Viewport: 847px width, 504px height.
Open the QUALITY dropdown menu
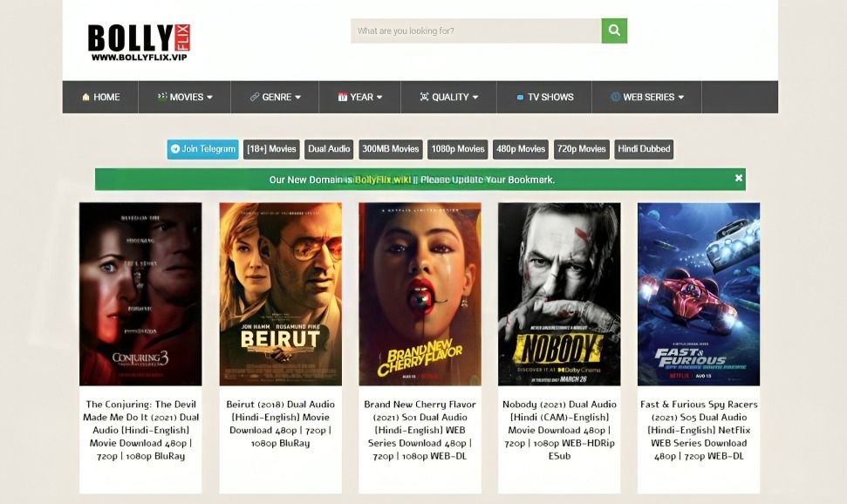pyautogui.click(x=449, y=97)
